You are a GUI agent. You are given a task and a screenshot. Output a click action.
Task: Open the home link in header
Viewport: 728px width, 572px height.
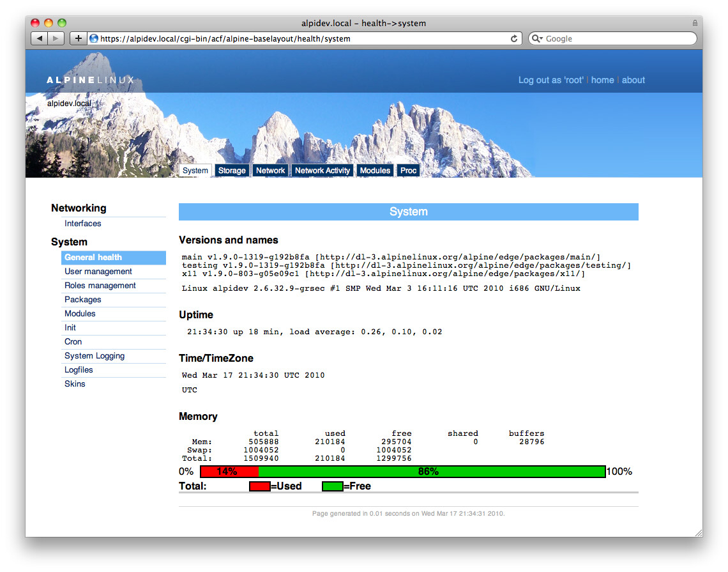[602, 80]
